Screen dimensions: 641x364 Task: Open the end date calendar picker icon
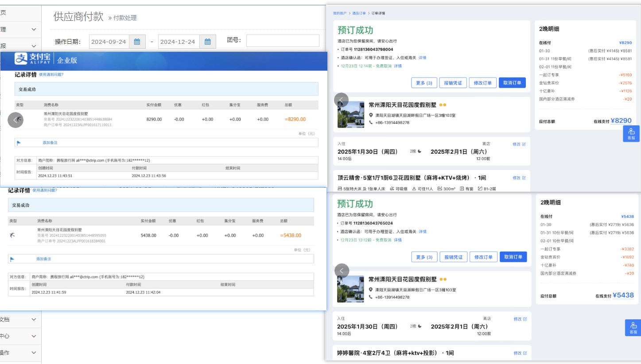207,42
